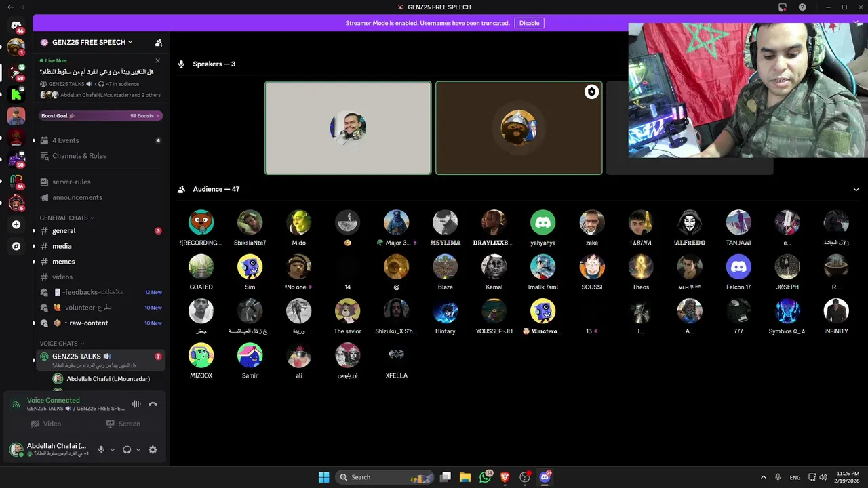
Task: Click audience member MIZOOX's avatar
Action: pos(201,355)
